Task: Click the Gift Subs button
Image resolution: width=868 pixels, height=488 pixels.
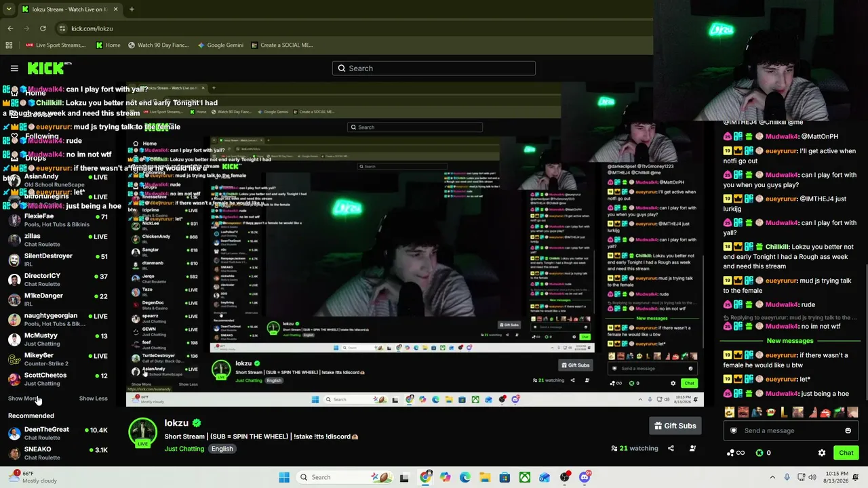Action: click(675, 426)
